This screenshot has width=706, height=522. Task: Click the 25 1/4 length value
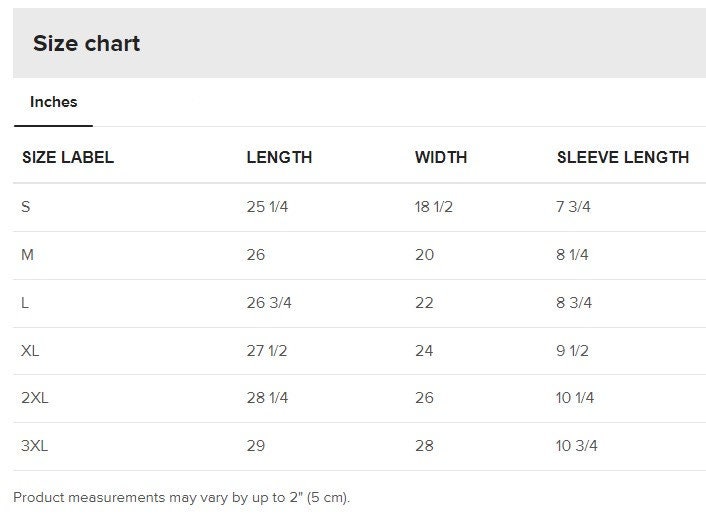coord(267,207)
